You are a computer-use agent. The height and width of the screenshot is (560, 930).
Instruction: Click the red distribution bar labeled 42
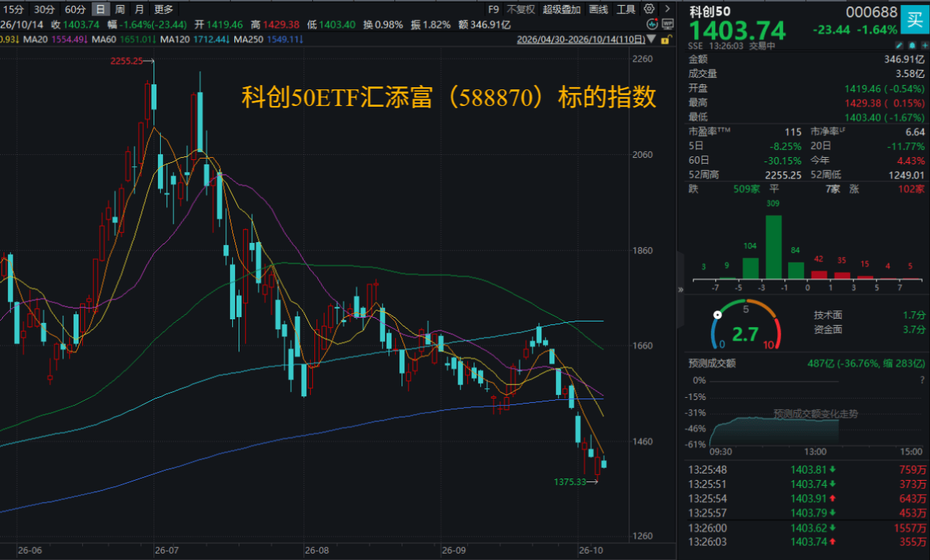(818, 275)
